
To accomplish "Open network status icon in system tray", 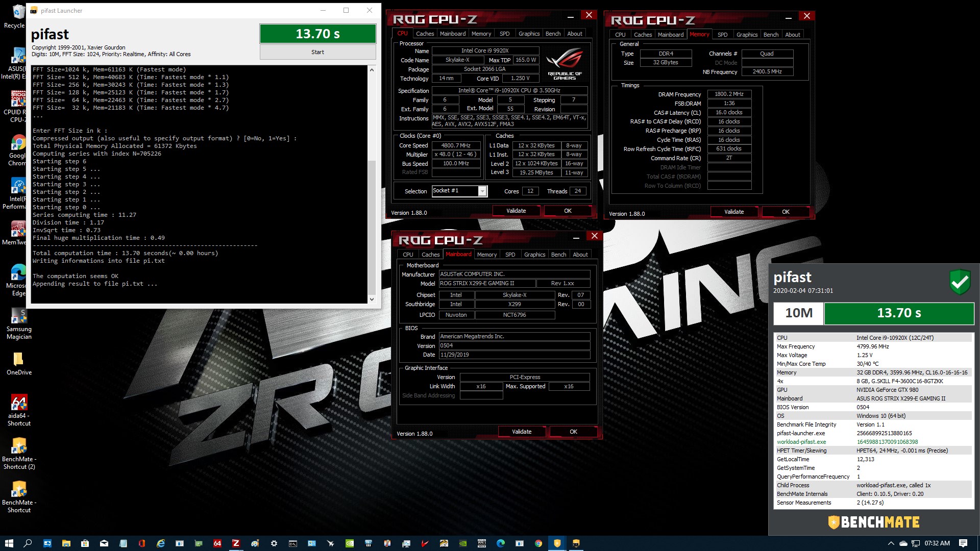I will 916,543.
